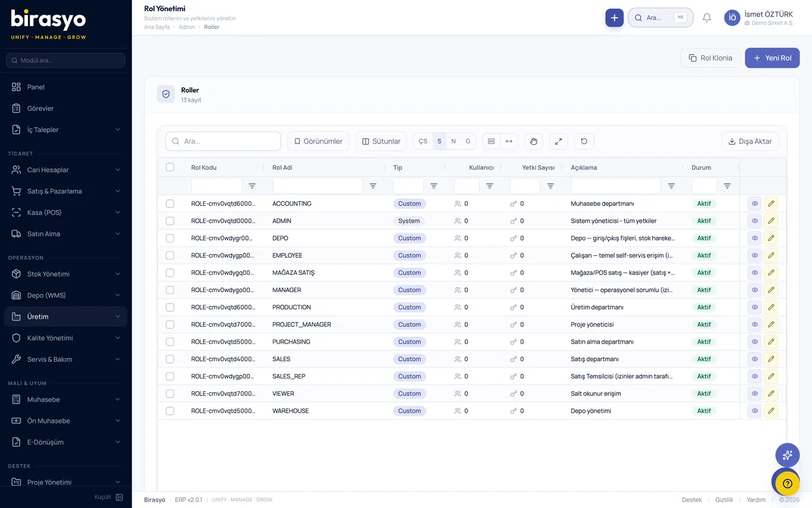Select the WAREHOUSE row checkbox
This screenshot has width=812, height=508.
[x=170, y=411]
